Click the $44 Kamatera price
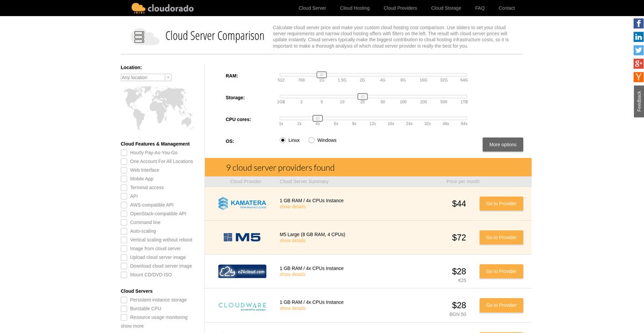This screenshot has width=644, height=333. (x=459, y=204)
